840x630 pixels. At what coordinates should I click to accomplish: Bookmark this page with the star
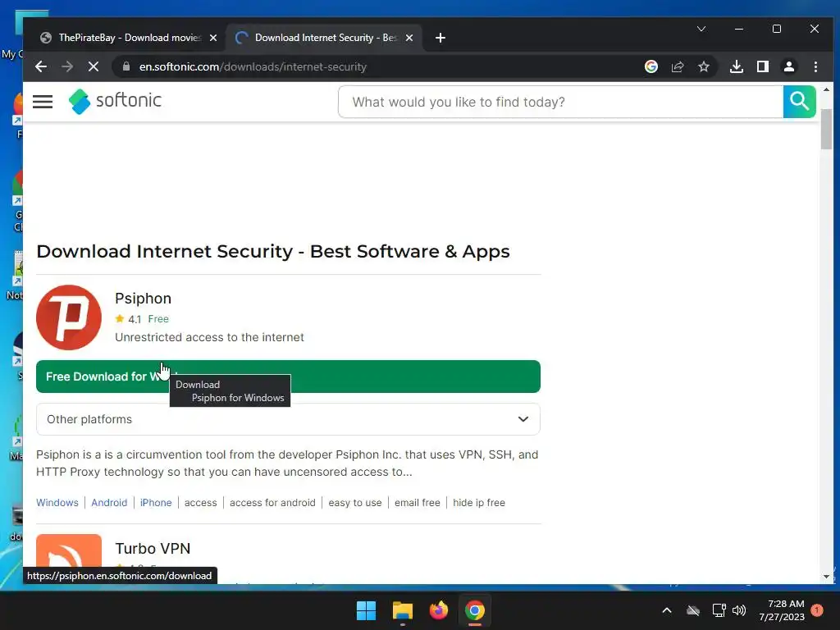[x=703, y=66]
